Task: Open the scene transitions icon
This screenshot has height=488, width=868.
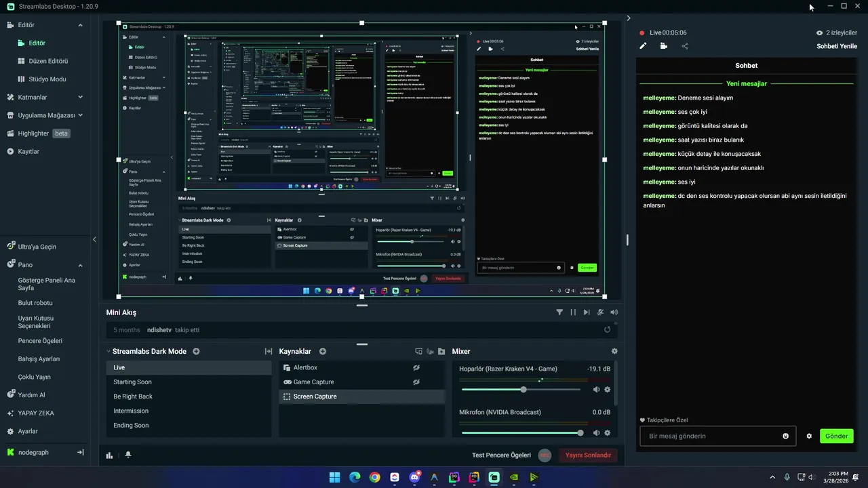Action: [x=269, y=351]
